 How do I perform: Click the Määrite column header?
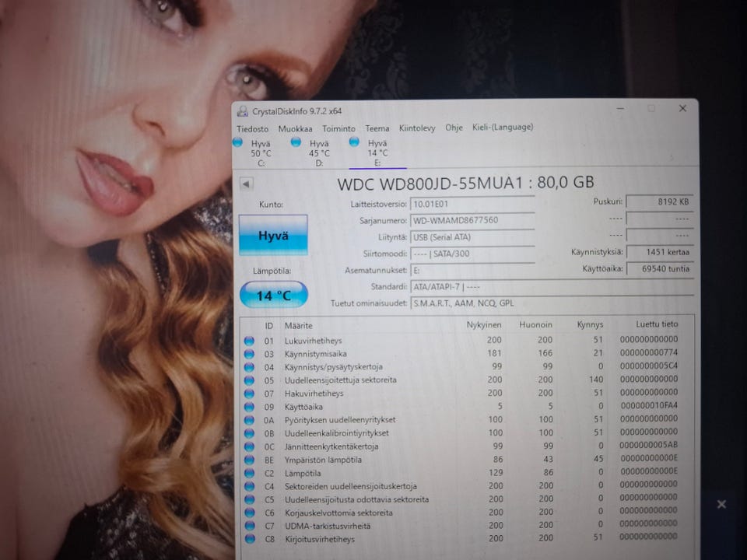pos(299,326)
